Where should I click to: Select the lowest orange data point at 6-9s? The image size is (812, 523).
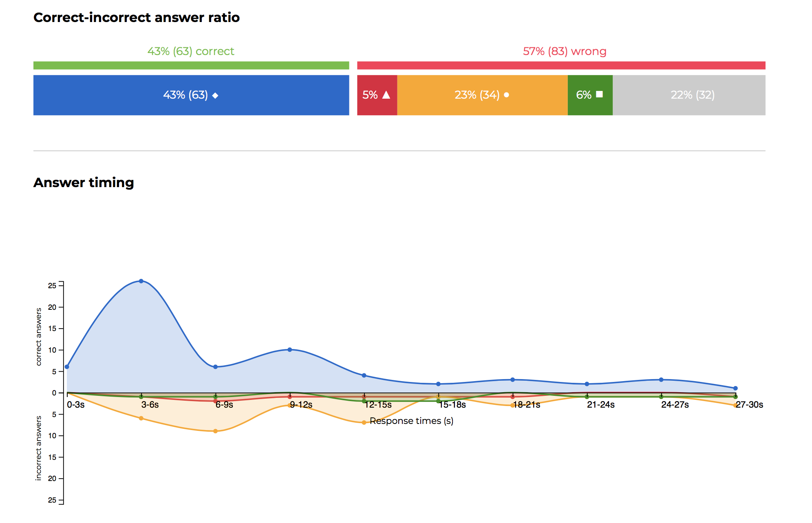(216, 431)
